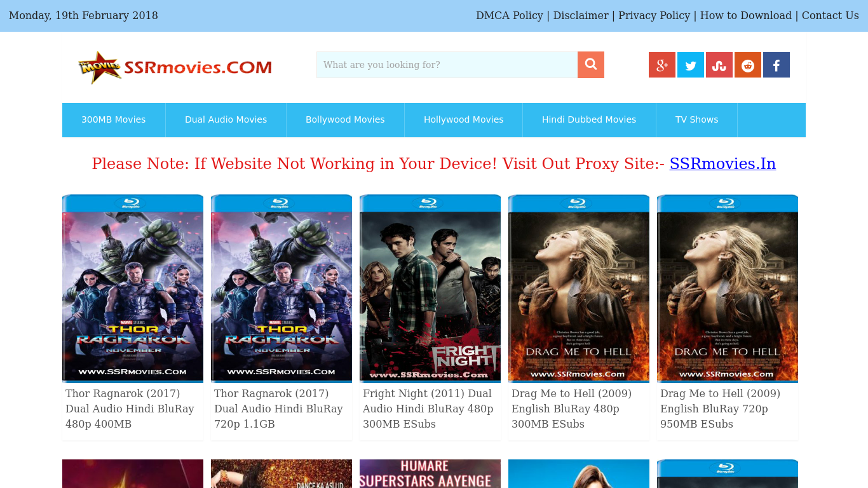
Task: Open 'Fright Night (2011) Dual Audio Hindi BluRay 480p' title
Action: [x=428, y=409]
